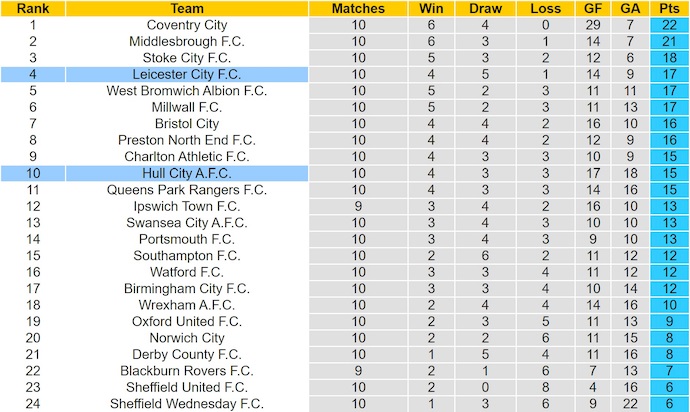690x412 pixels.
Task: Open Hull City A.F.C. team entry
Action: coord(186,173)
